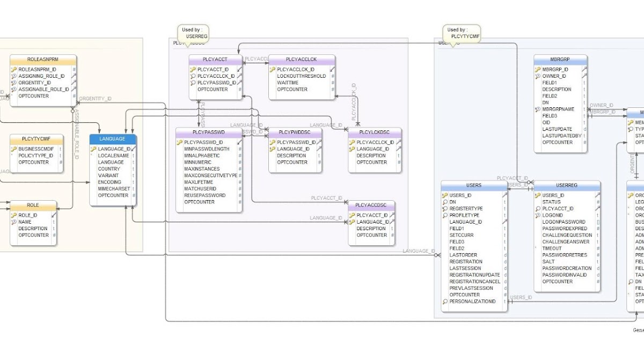The width and height of the screenshot is (644, 338).
Task: Click the magnifier icon next to PLCYACCLCK_ID in PLCYACCT
Action: pyautogui.click(x=193, y=76)
